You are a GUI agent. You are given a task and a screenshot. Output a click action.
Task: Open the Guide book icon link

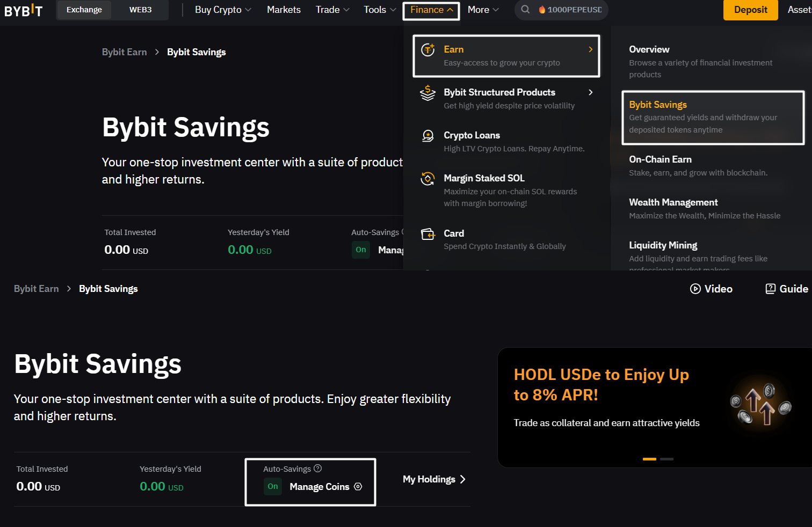771,289
